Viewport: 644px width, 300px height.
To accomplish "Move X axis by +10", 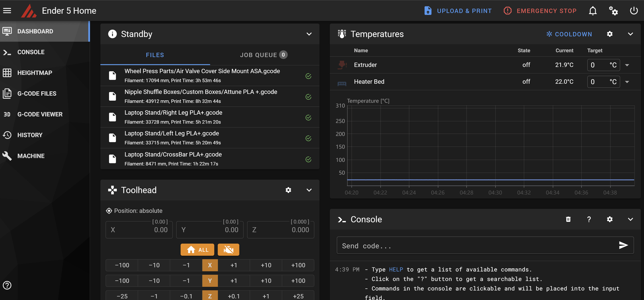I will click(x=266, y=265).
